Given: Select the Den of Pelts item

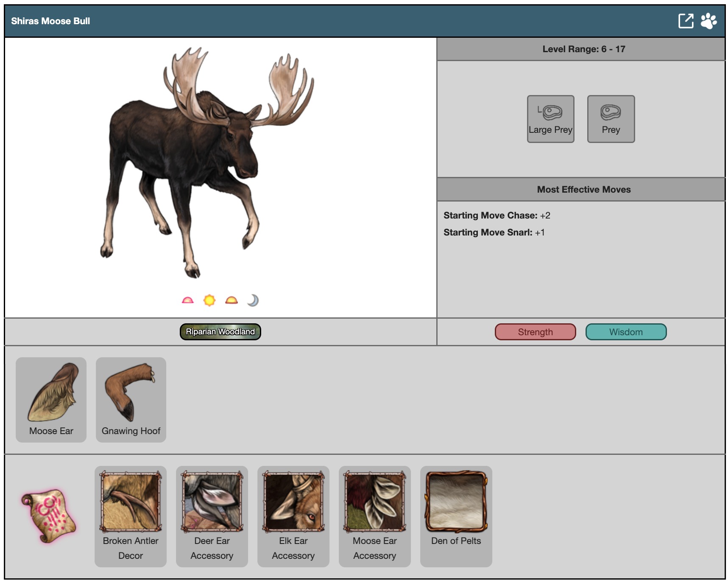Looking at the screenshot, I should (x=456, y=516).
